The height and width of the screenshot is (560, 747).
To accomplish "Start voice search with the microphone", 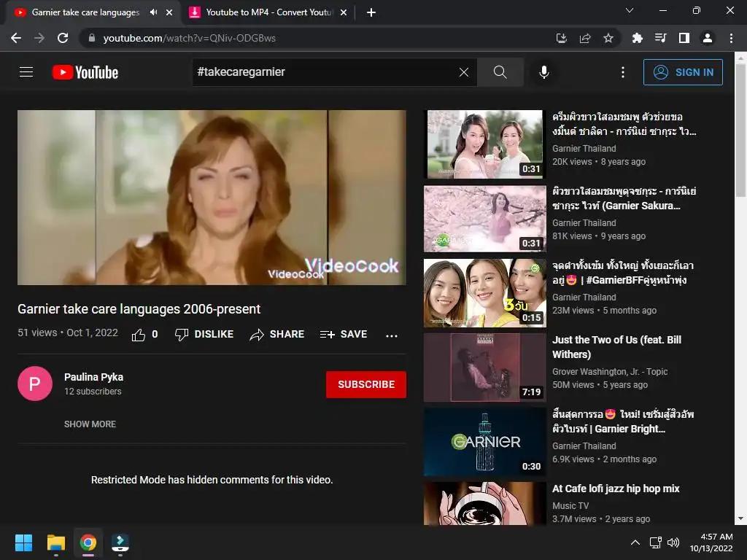I will tap(543, 72).
